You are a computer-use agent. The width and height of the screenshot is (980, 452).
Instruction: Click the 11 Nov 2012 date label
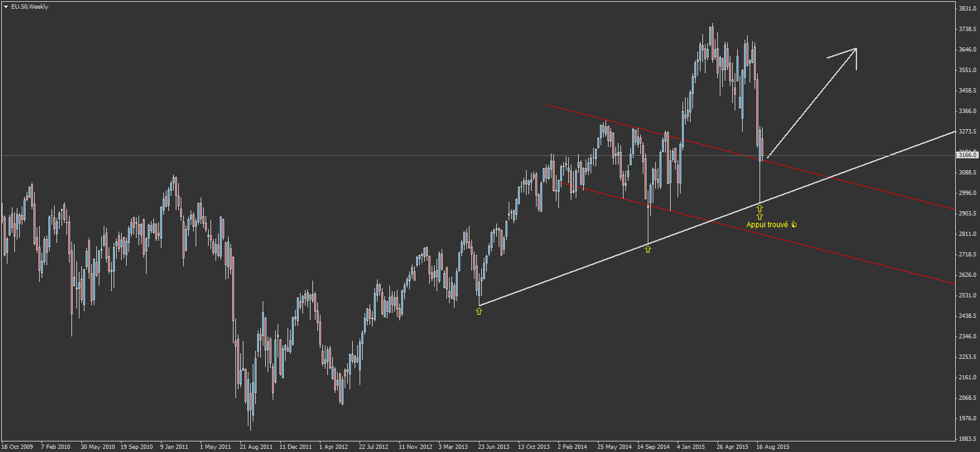click(415, 447)
